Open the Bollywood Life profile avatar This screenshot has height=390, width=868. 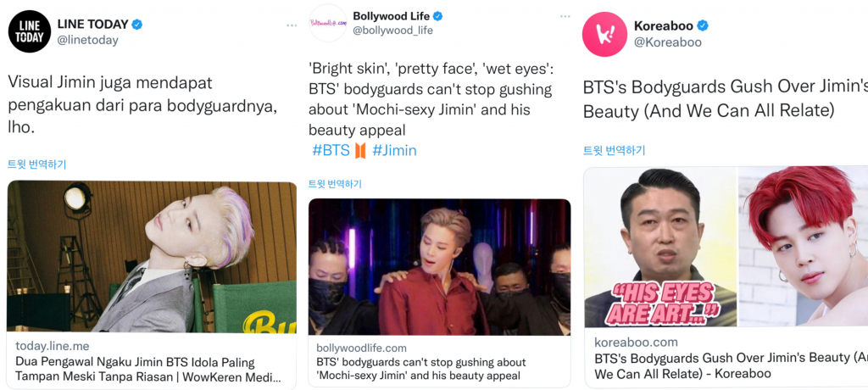point(328,23)
